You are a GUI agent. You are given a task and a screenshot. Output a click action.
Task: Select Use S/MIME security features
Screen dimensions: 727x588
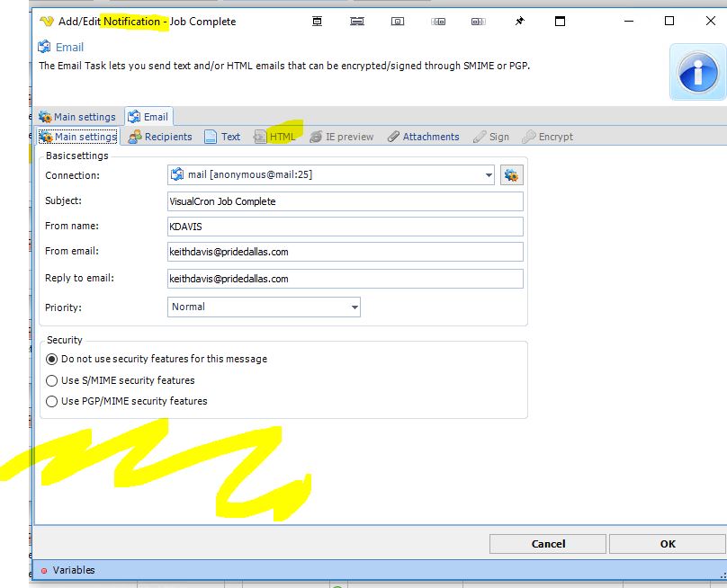(51, 380)
